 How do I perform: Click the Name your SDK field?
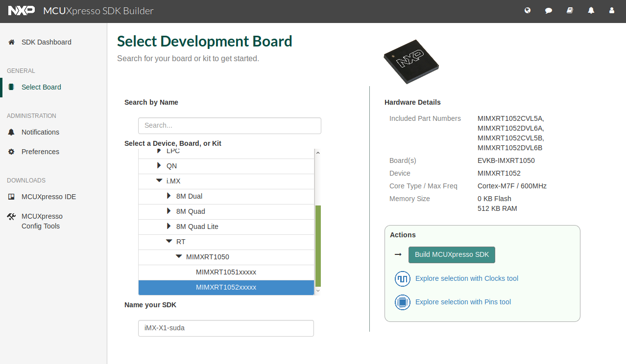(x=226, y=328)
